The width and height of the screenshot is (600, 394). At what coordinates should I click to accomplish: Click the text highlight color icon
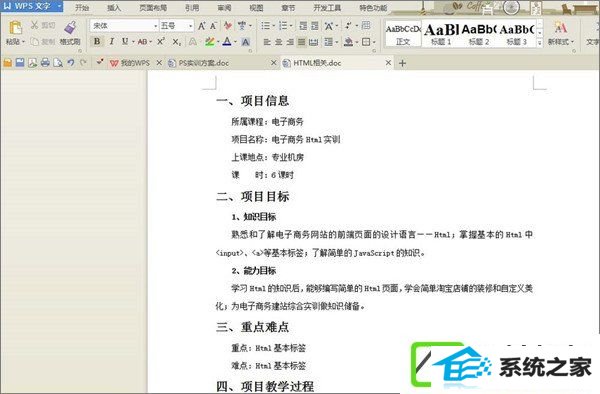tap(209, 42)
